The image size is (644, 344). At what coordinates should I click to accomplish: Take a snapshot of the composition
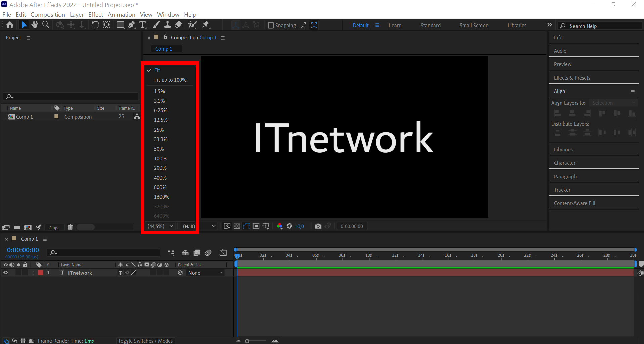[318, 226]
